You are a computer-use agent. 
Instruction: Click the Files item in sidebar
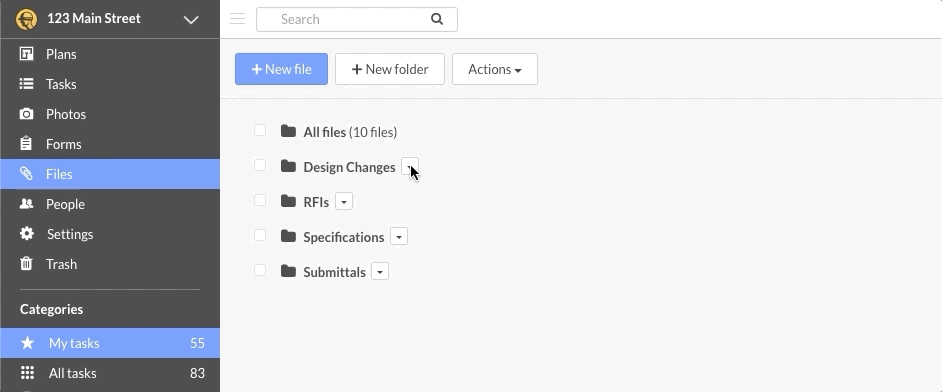pyautogui.click(x=110, y=174)
